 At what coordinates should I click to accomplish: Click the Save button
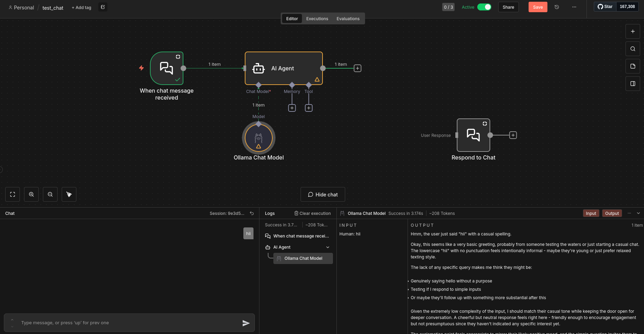[x=538, y=7]
